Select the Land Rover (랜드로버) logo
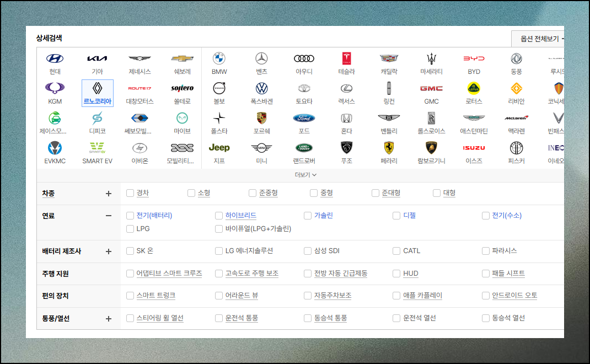Viewport: 590px width, 364px height. click(x=304, y=148)
